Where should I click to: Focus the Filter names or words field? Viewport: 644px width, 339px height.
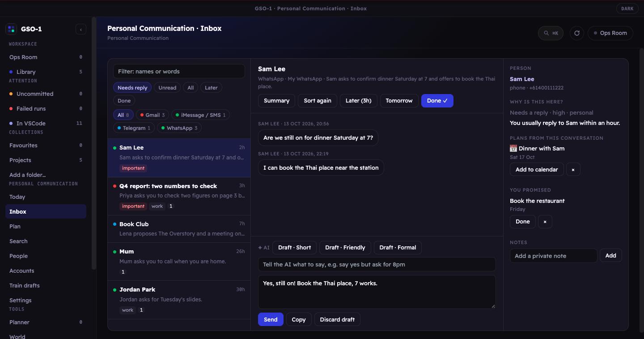[x=179, y=71]
